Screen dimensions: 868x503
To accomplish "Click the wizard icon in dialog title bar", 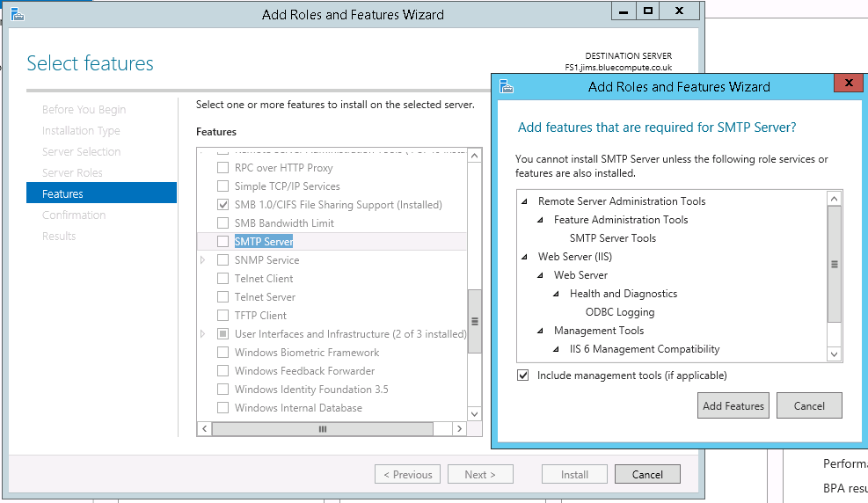I will point(506,86).
